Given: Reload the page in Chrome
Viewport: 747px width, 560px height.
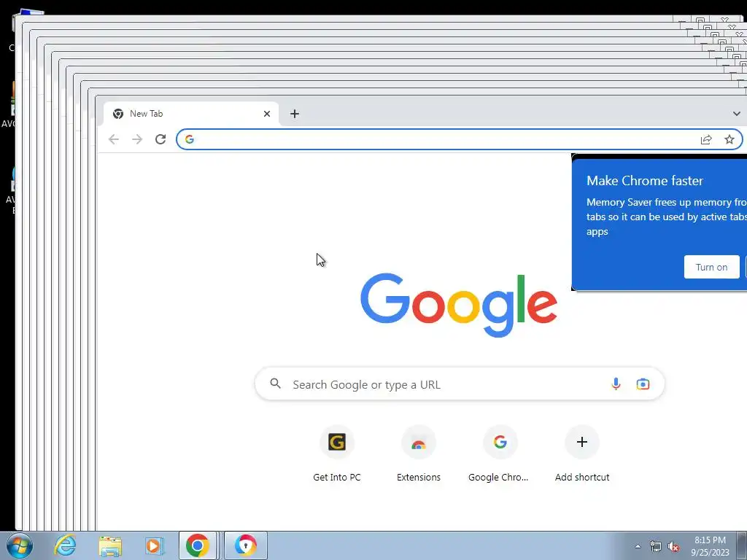Looking at the screenshot, I should [x=160, y=139].
